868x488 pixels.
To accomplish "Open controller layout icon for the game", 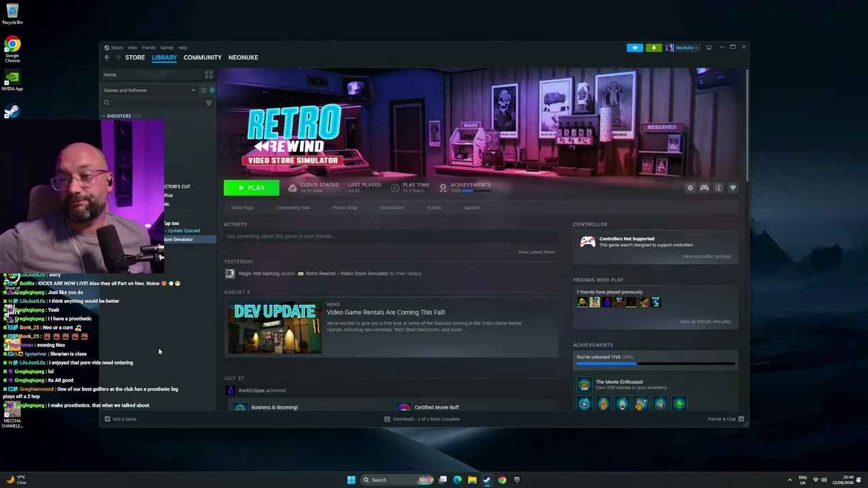I will 705,188.
